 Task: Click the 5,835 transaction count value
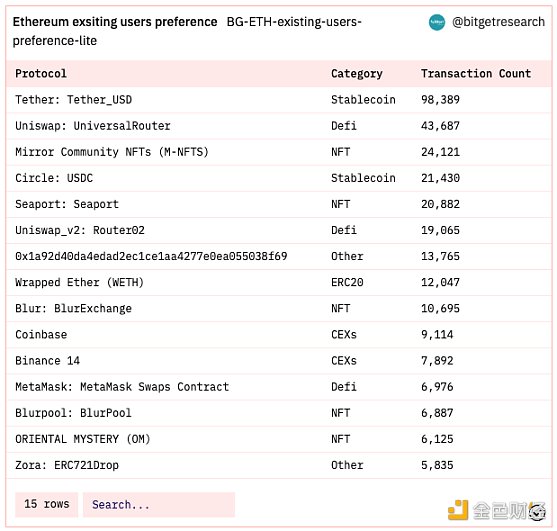pyautogui.click(x=437, y=465)
